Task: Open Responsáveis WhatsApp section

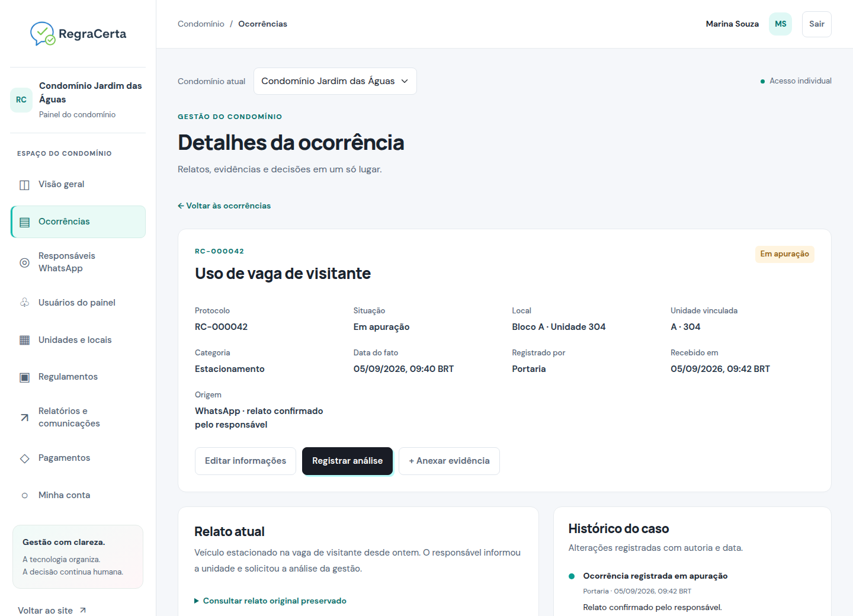Action: tap(78, 262)
